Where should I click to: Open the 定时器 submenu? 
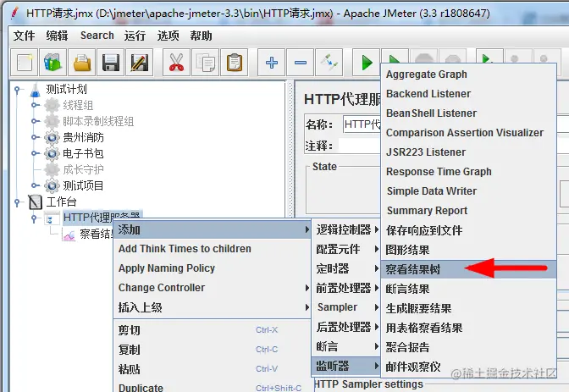346,268
